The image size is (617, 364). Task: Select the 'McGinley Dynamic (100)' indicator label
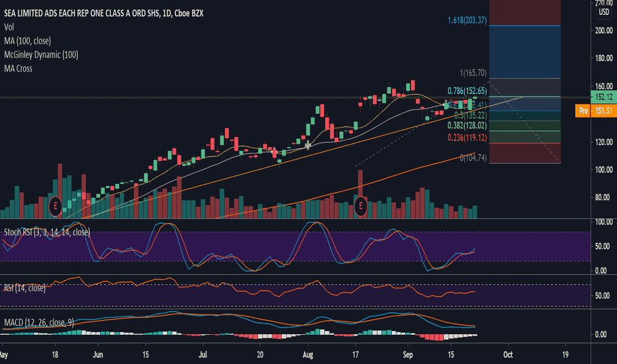point(41,55)
